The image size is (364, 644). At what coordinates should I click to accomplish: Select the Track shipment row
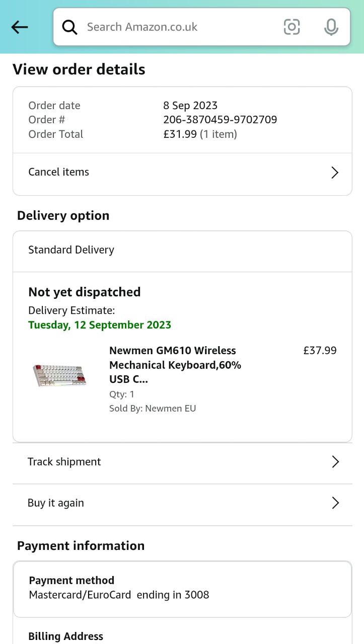click(x=64, y=462)
